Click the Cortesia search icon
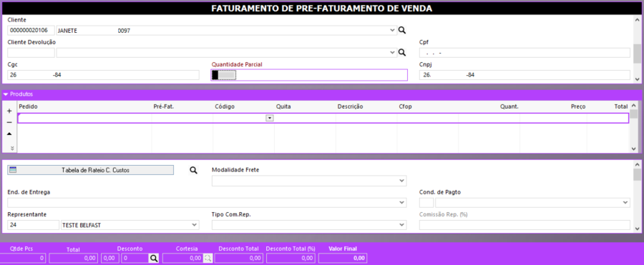644x265 pixels. pyautogui.click(x=208, y=258)
